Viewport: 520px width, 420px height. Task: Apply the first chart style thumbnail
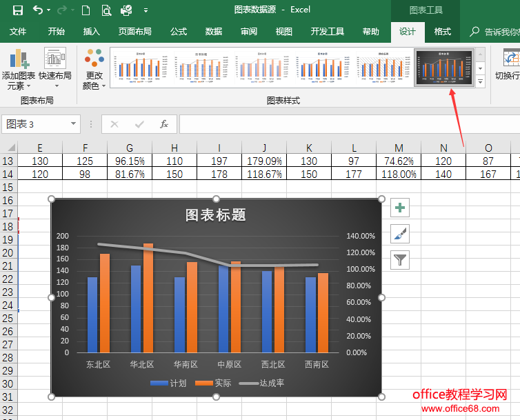(139, 68)
